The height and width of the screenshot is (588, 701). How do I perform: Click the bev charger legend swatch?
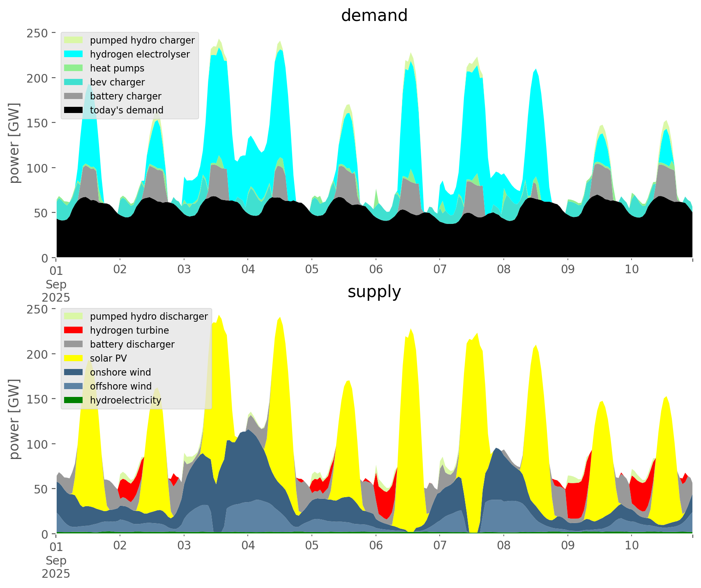click(74, 82)
